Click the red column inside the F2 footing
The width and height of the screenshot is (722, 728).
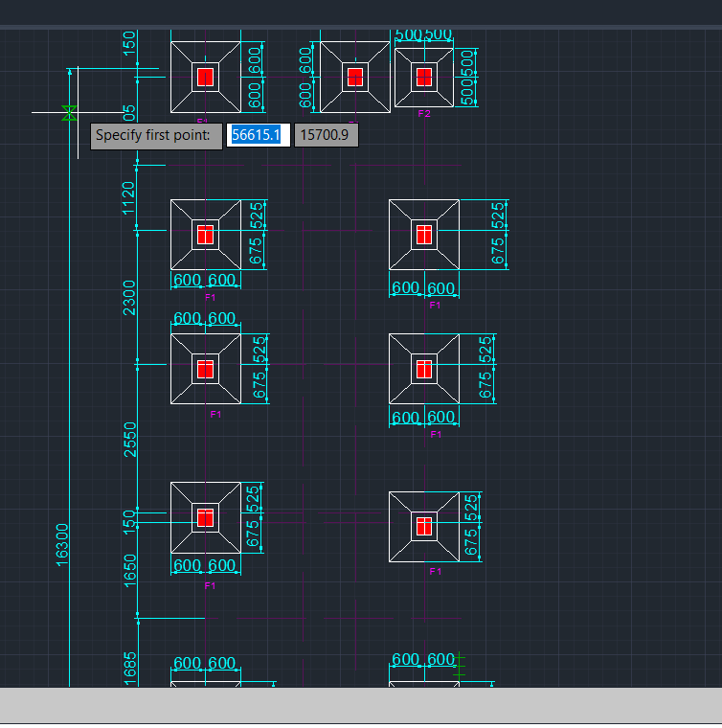(x=424, y=77)
